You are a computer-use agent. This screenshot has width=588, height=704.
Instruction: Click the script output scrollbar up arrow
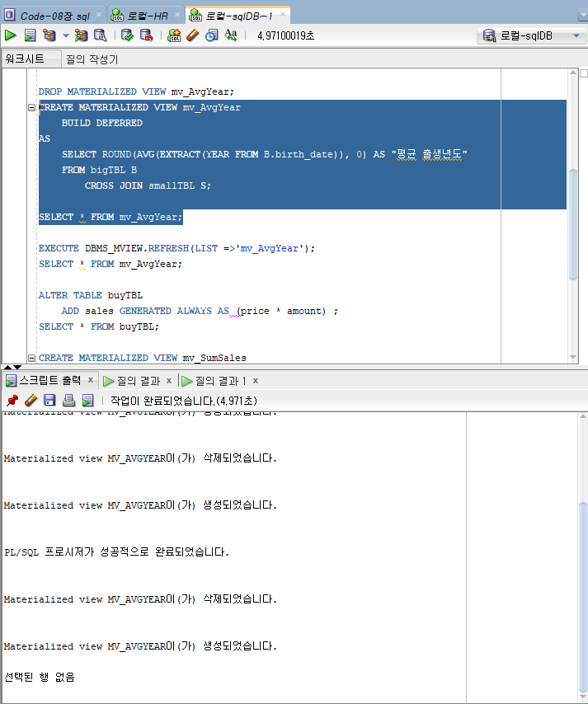[583, 416]
